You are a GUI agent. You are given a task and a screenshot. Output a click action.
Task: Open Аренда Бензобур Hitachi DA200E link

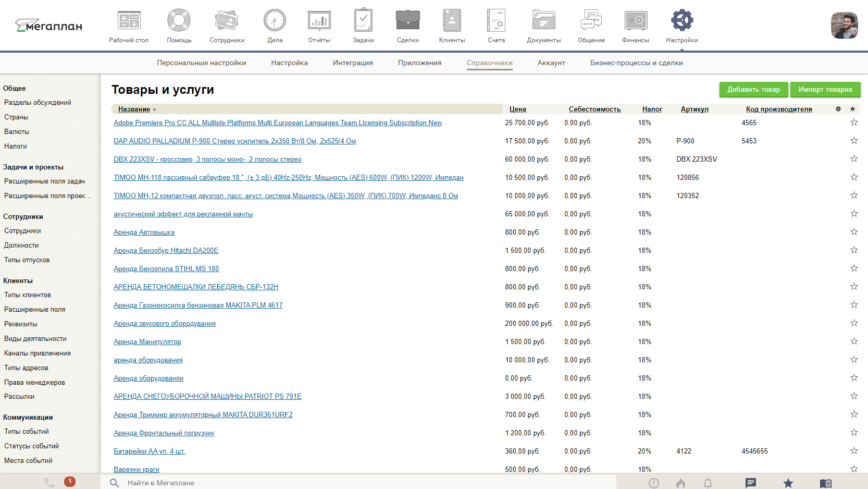pyautogui.click(x=166, y=250)
